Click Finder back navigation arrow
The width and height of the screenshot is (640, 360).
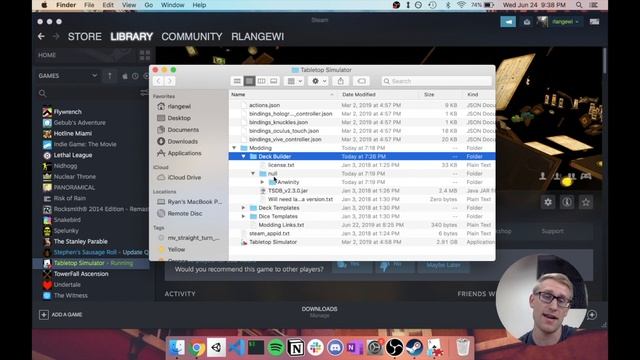(158, 81)
